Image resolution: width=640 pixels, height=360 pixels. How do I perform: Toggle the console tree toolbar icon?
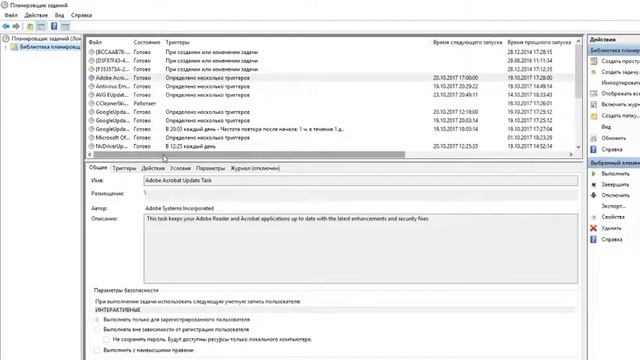click(41, 27)
